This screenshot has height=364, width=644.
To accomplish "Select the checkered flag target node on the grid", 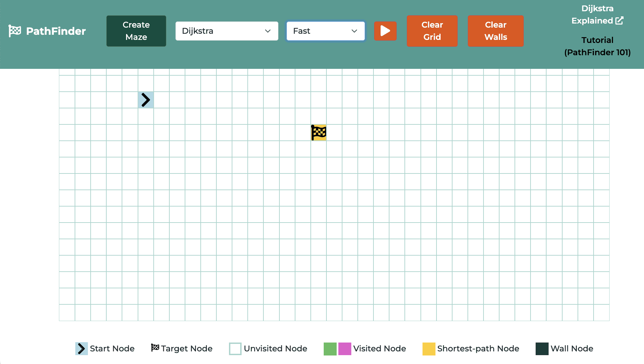I will click(319, 133).
